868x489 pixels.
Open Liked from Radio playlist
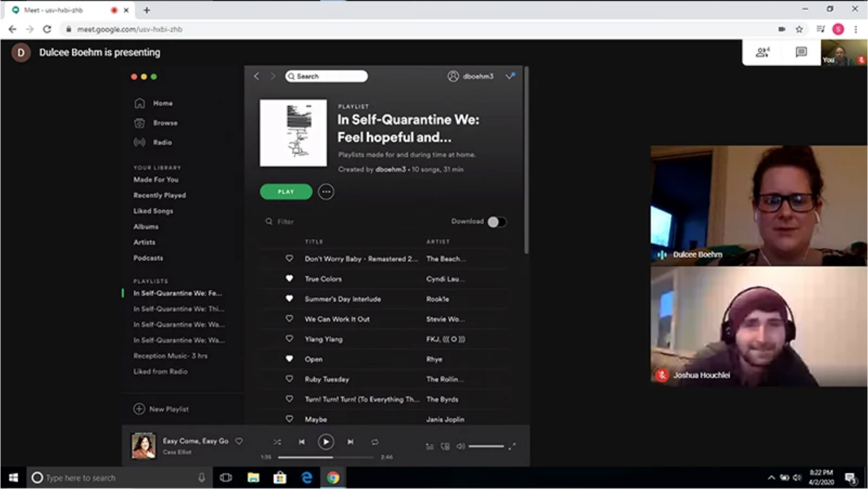click(160, 372)
